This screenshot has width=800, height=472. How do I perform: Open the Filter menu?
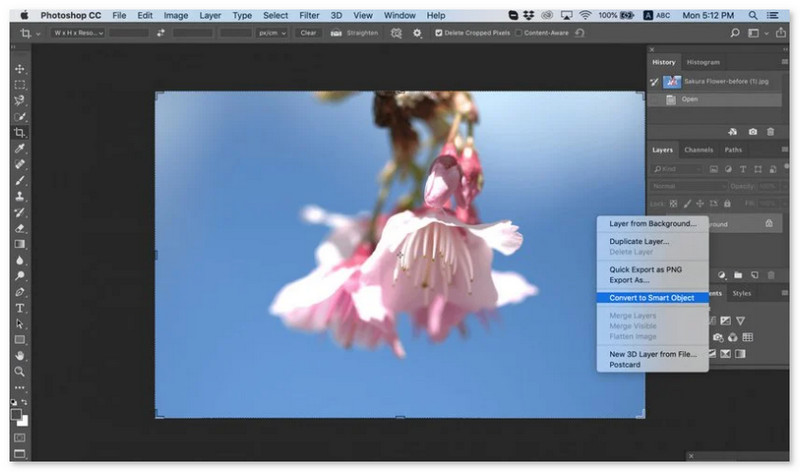(x=309, y=15)
